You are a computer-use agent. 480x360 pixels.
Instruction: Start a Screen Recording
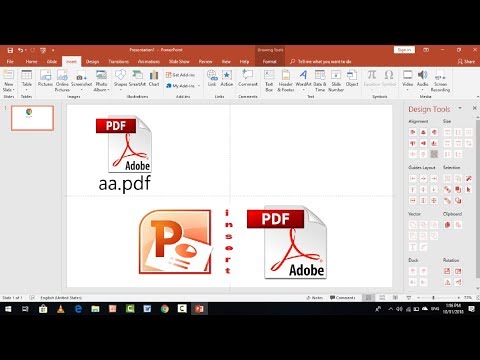tap(440, 81)
